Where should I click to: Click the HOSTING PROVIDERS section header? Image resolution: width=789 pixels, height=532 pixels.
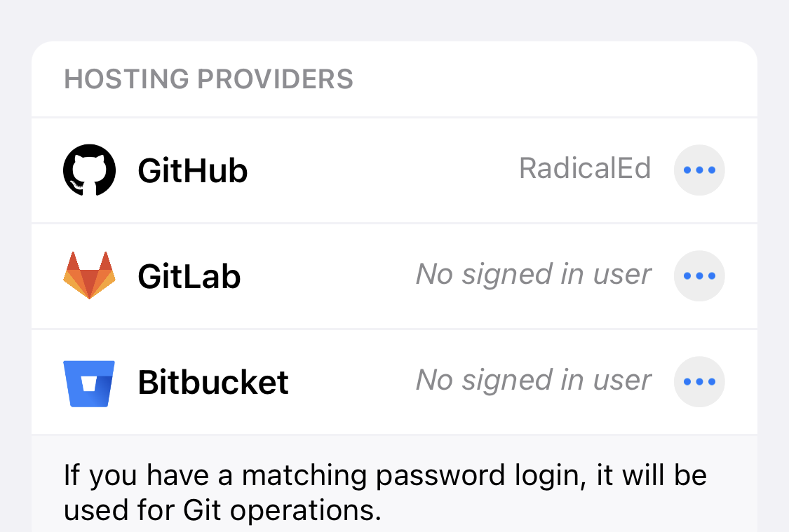point(209,79)
